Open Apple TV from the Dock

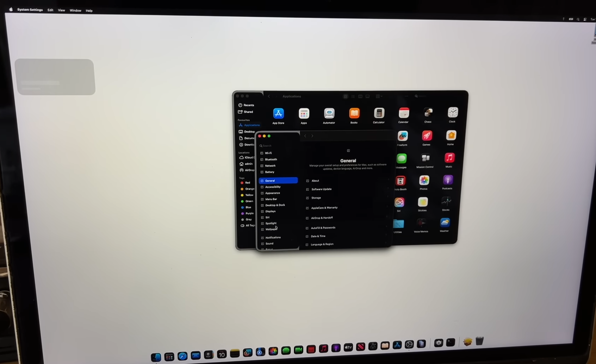(348, 347)
